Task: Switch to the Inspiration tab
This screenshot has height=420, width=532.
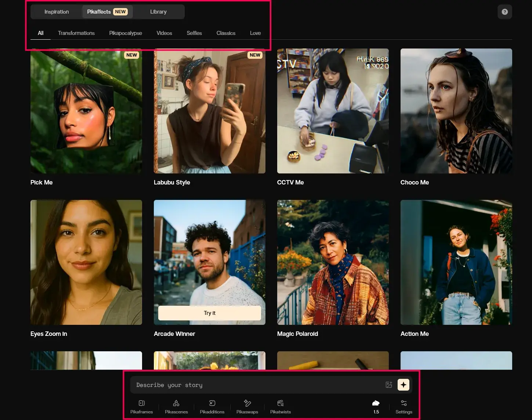Action: [x=57, y=12]
